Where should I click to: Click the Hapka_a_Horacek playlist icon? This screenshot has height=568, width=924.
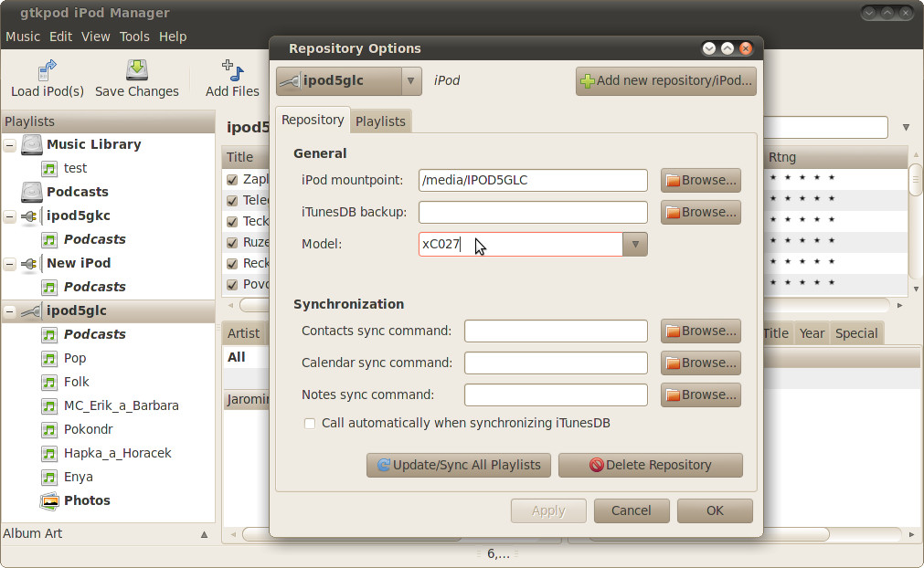[49, 454]
